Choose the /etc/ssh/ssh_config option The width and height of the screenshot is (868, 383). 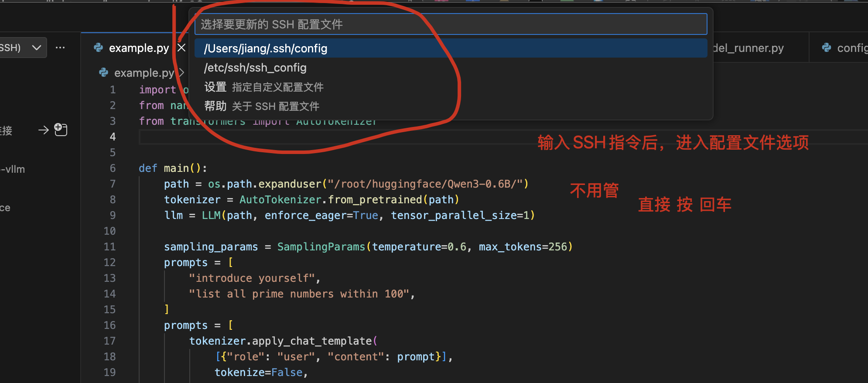(x=255, y=68)
